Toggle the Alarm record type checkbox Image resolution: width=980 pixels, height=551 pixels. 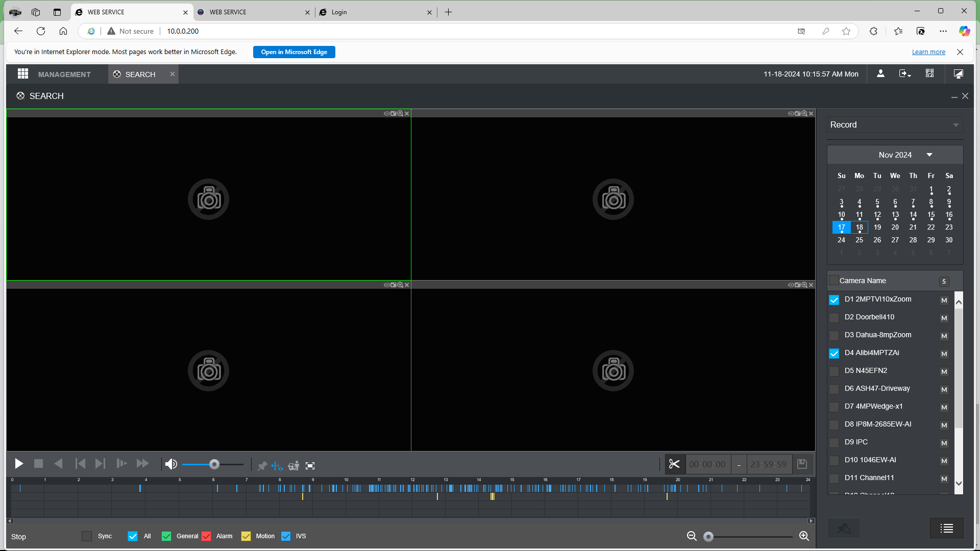click(x=206, y=536)
